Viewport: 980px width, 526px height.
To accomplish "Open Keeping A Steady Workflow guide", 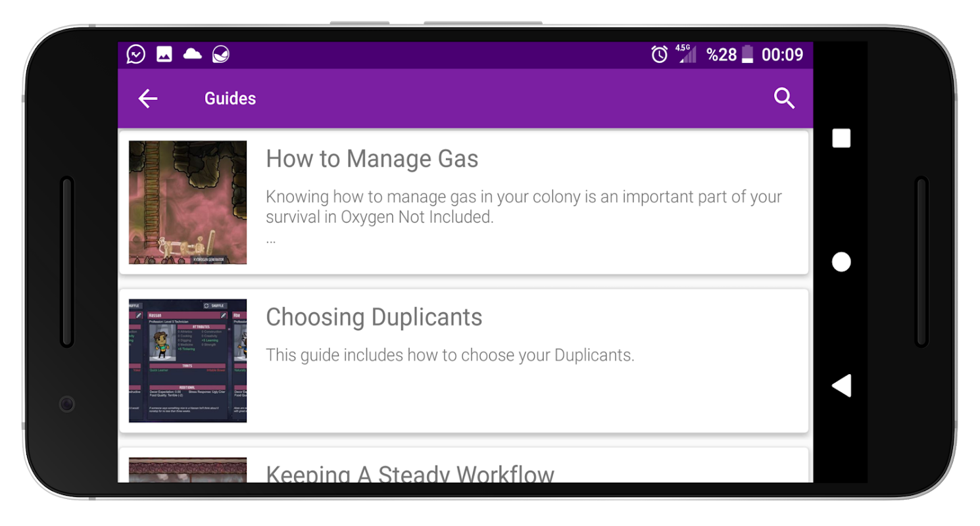I will [x=409, y=473].
